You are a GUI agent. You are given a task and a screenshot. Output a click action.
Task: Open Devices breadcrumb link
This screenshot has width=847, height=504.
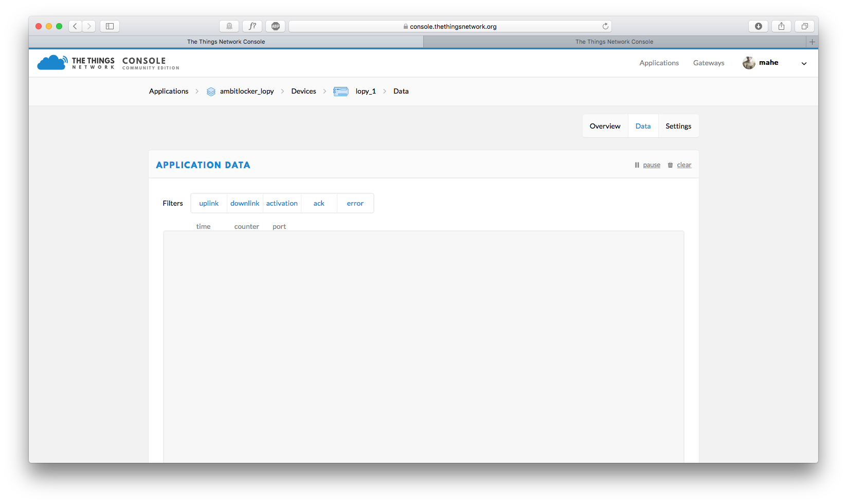click(303, 91)
